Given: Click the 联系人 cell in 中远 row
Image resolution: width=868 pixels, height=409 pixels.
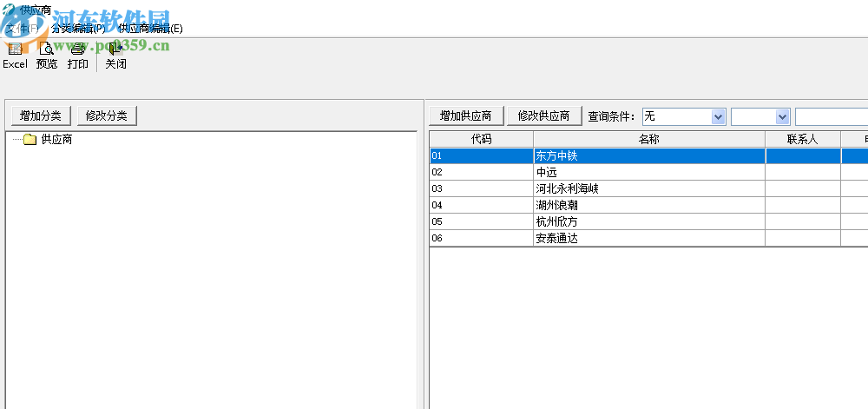Looking at the screenshot, I should [803, 173].
